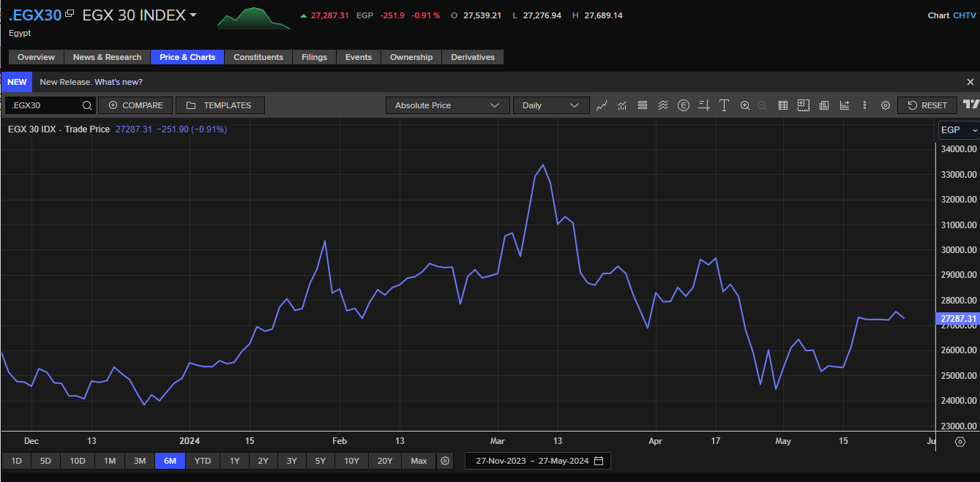Open the Daily interval dropdown
The image size is (980, 482).
(x=550, y=105)
